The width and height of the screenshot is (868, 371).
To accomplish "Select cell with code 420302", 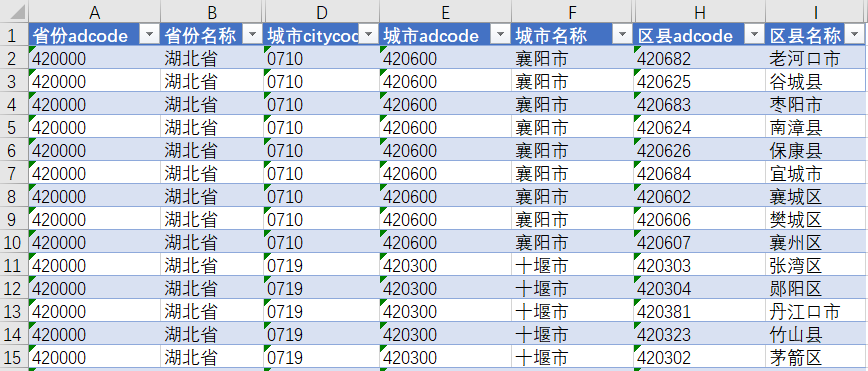I will pos(700,357).
